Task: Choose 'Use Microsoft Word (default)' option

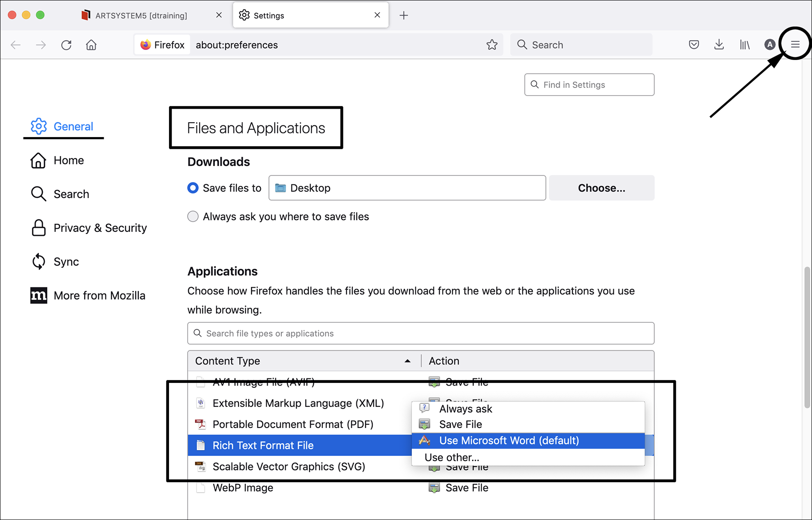Action: pyautogui.click(x=509, y=441)
